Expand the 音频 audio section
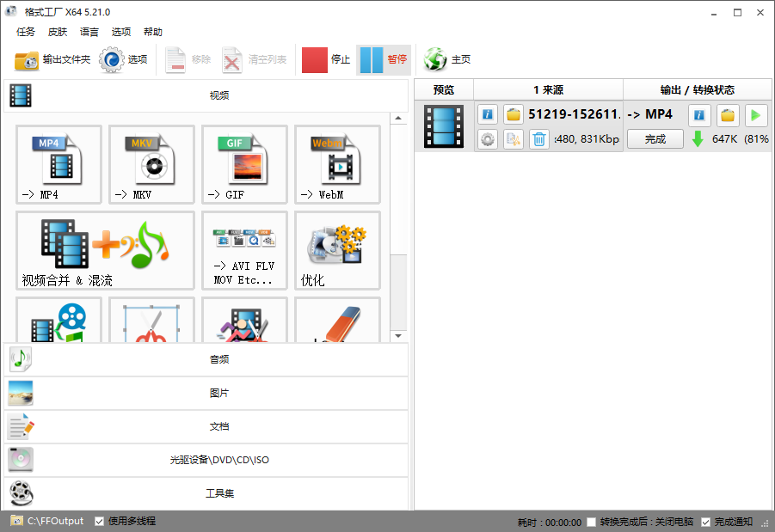Viewport: 775px width, 532px height. point(206,359)
